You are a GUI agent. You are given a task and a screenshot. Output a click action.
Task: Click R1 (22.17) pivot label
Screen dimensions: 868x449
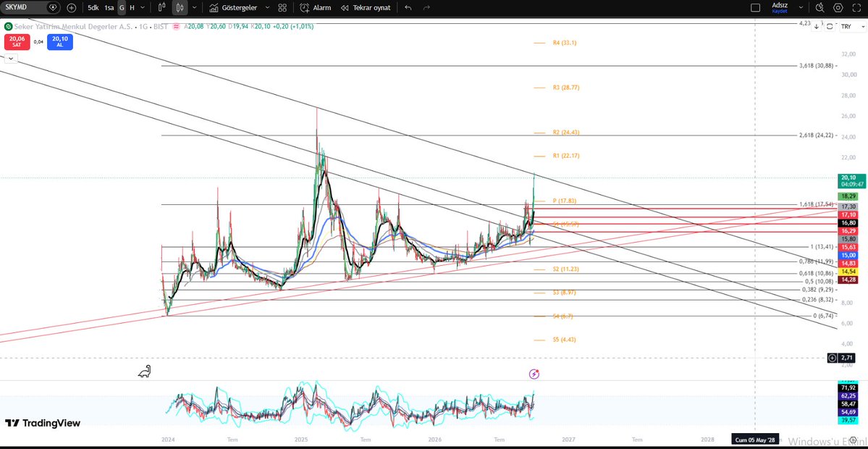click(x=565, y=156)
